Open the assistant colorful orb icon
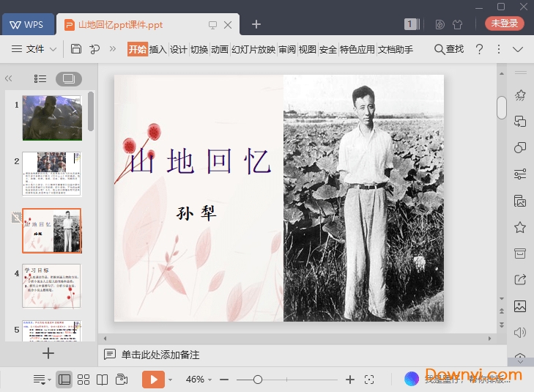534x392 pixels. (x=412, y=379)
